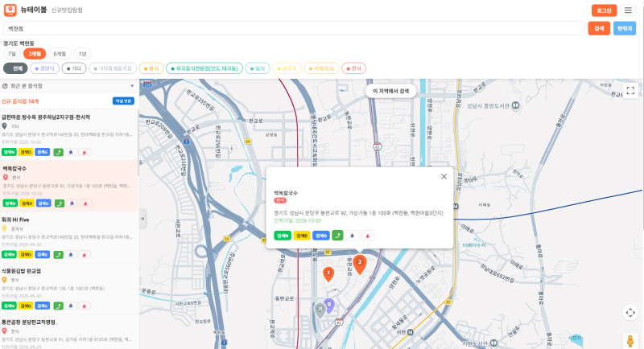The width and height of the screenshot is (644, 349).
Task: Open the hamburger menu
Action: [x=628, y=10]
